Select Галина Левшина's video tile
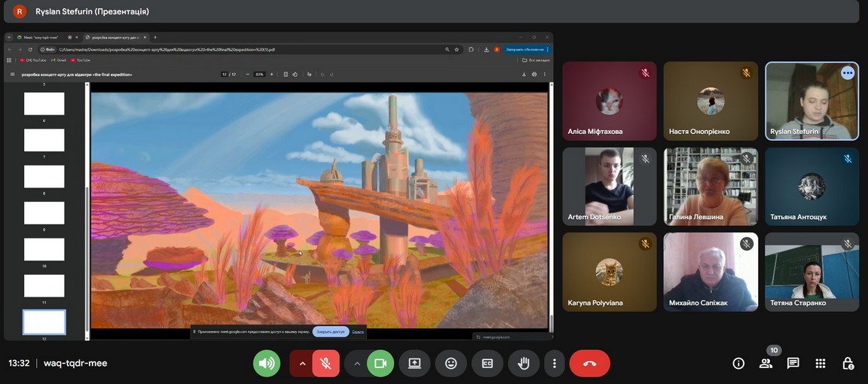 [x=711, y=186]
